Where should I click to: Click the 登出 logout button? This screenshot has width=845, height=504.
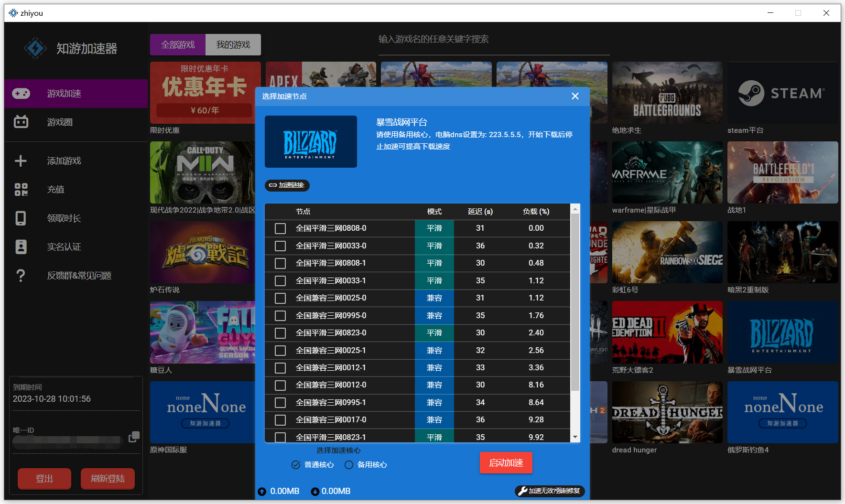pos(44,479)
